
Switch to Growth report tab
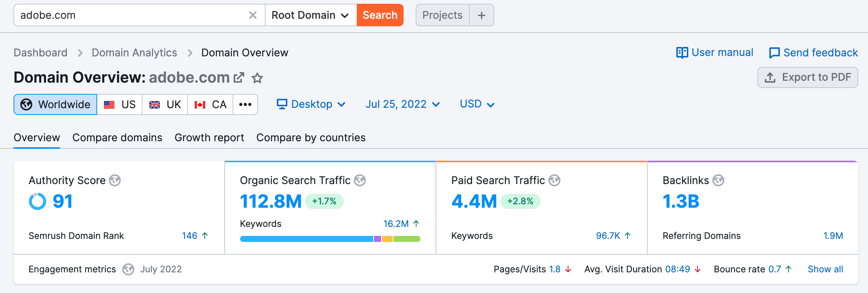coord(209,137)
